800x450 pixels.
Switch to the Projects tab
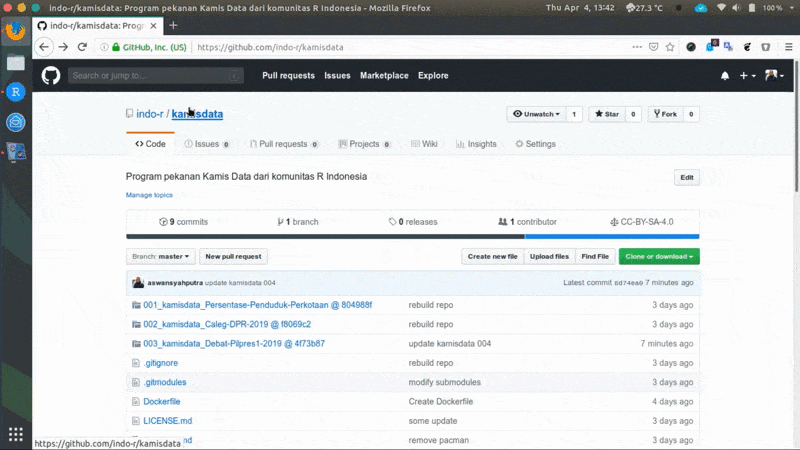point(364,144)
